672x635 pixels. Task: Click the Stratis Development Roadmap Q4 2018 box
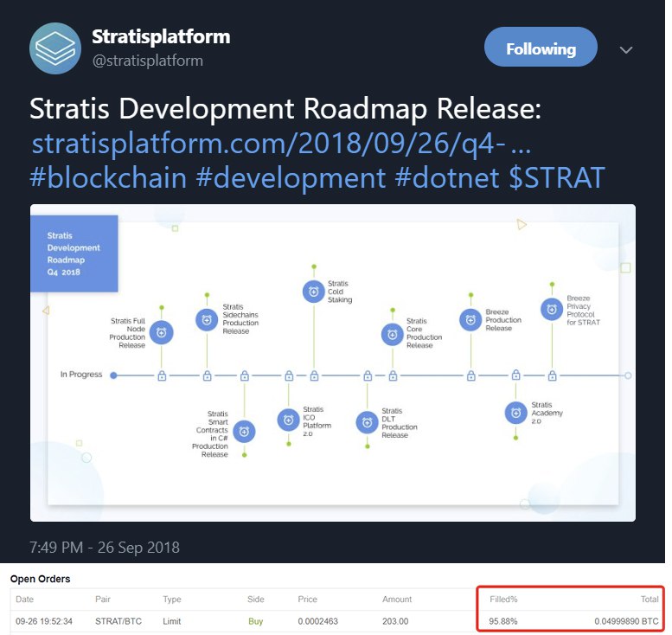coord(74,253)
